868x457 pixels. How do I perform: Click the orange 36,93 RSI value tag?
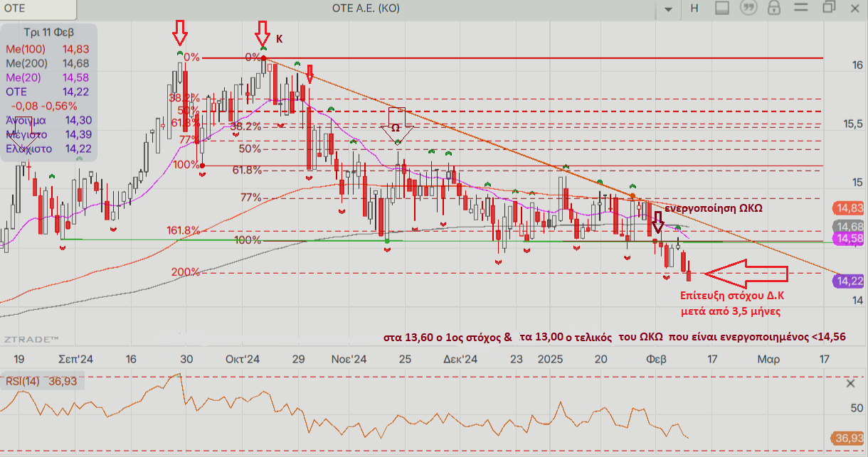pyautogui.click(x=847, y=438)
